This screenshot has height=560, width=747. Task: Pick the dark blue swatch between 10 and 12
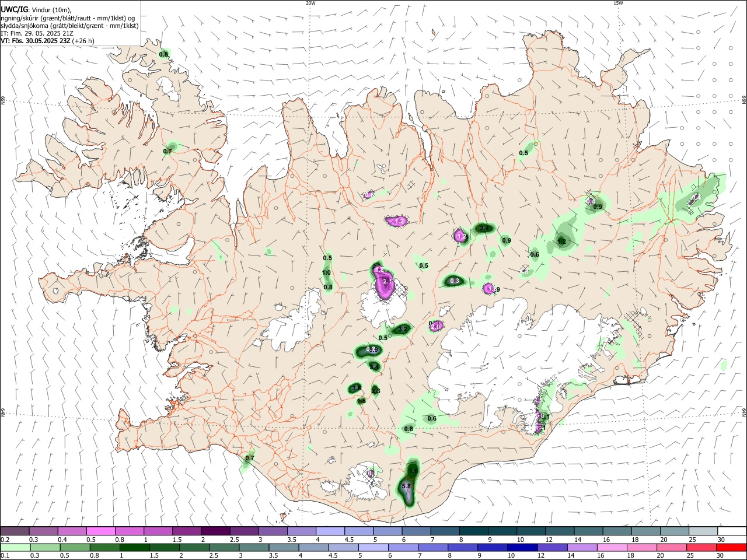522,548
